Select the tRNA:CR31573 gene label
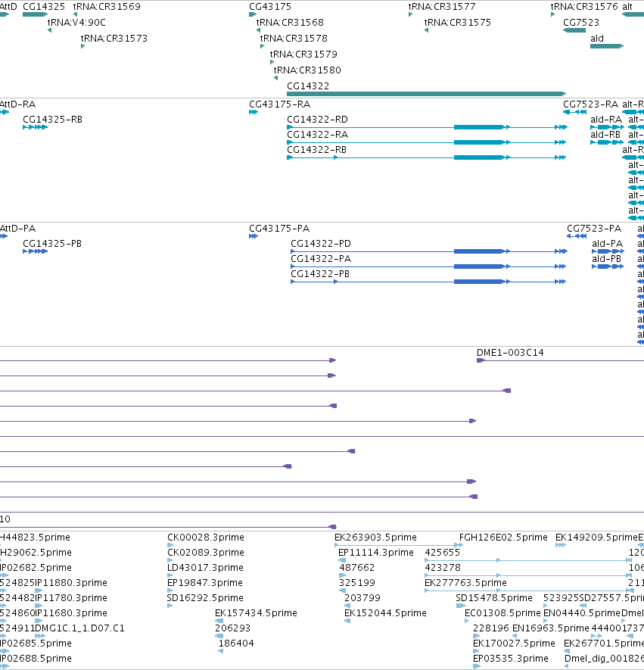Viewport: 644px width, 670px height. (114, 39)
